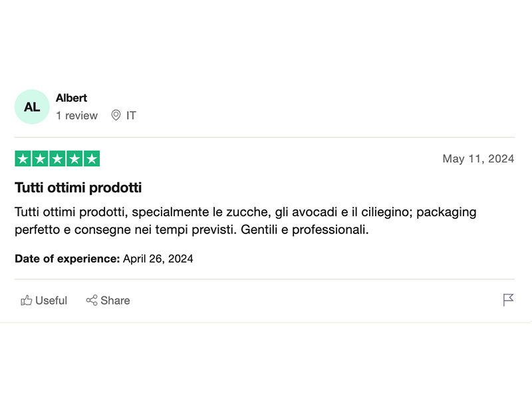Click the review body text paragraph
532x399 pixels.
(x=245, y=221)
